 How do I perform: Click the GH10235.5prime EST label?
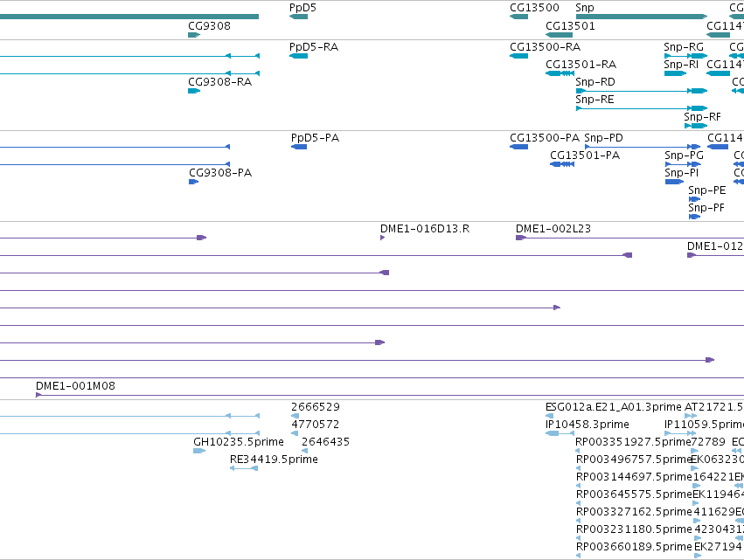239,442
